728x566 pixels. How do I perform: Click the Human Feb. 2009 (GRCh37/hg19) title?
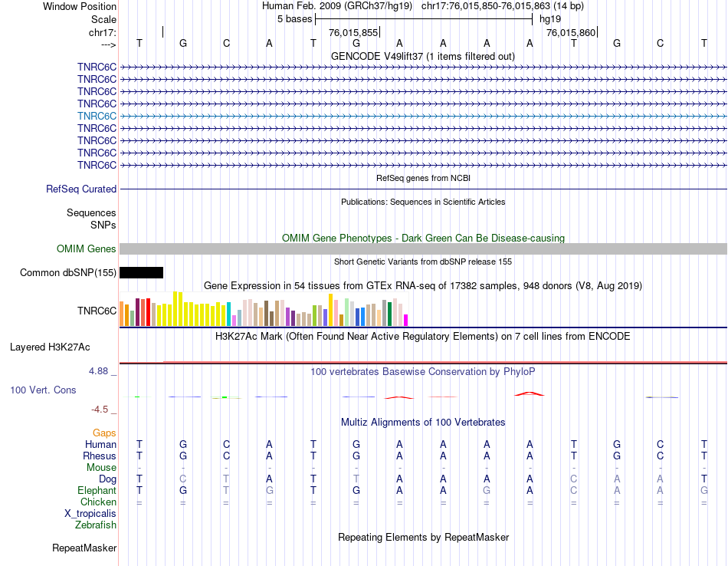tap(337, 6)
